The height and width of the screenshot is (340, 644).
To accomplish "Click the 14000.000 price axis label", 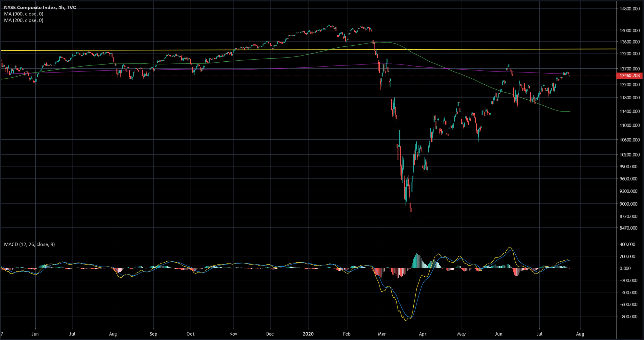I will (629, 30).
